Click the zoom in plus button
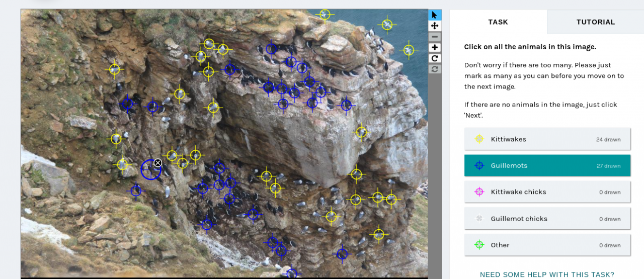Viewport: 644px width, 279px height. pyautogui.click(x=435, y=47)
